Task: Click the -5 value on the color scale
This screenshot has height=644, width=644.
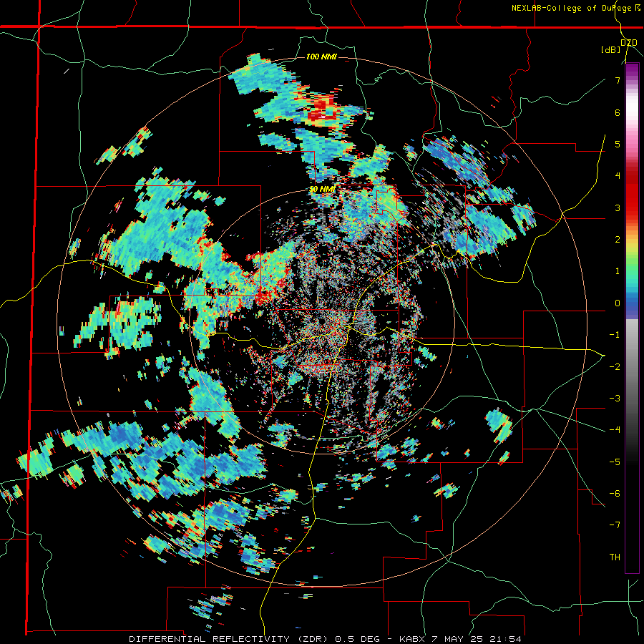Action: pos(615,462)
